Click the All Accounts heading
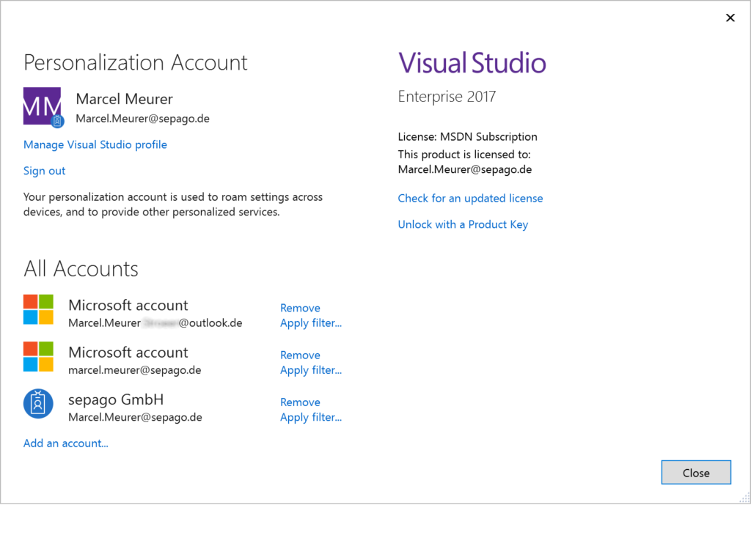 click(81, 268)
